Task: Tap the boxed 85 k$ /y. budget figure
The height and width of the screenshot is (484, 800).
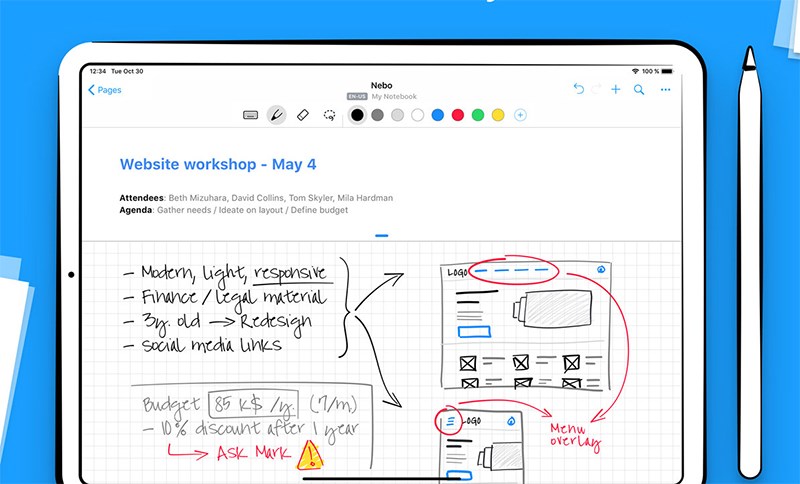Action: click(253, 405)
